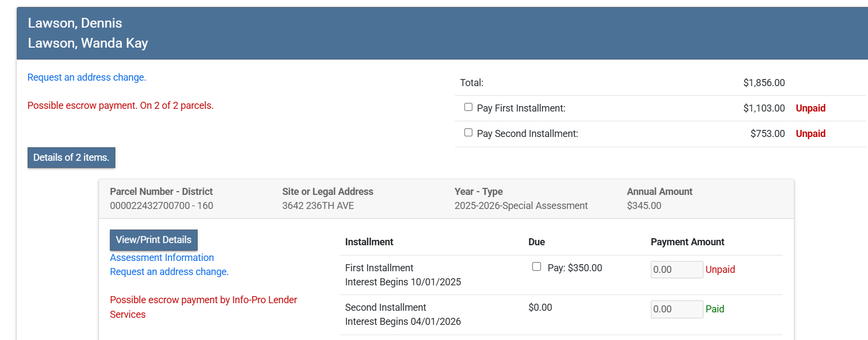The height and width of the screenshot is (340, 868).
Task: Click the total amount $1,856.00
Action: (x=763, y=83)
